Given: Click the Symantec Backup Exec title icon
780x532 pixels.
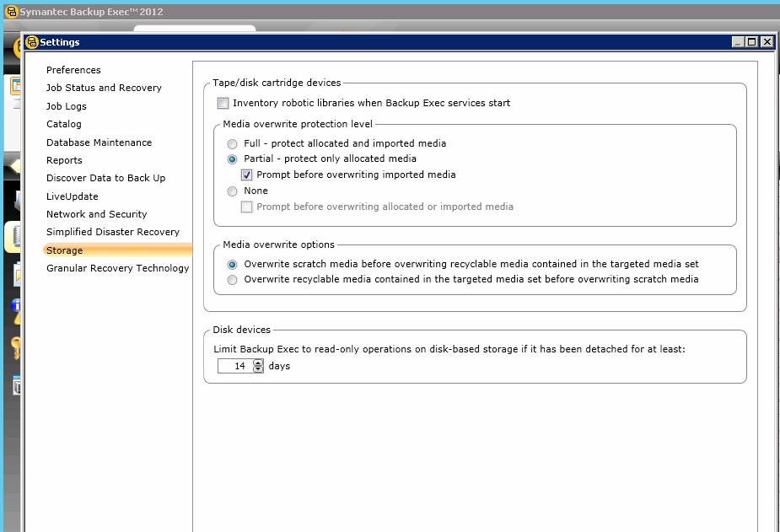Looking at the screenshot, I should (12, 12).
